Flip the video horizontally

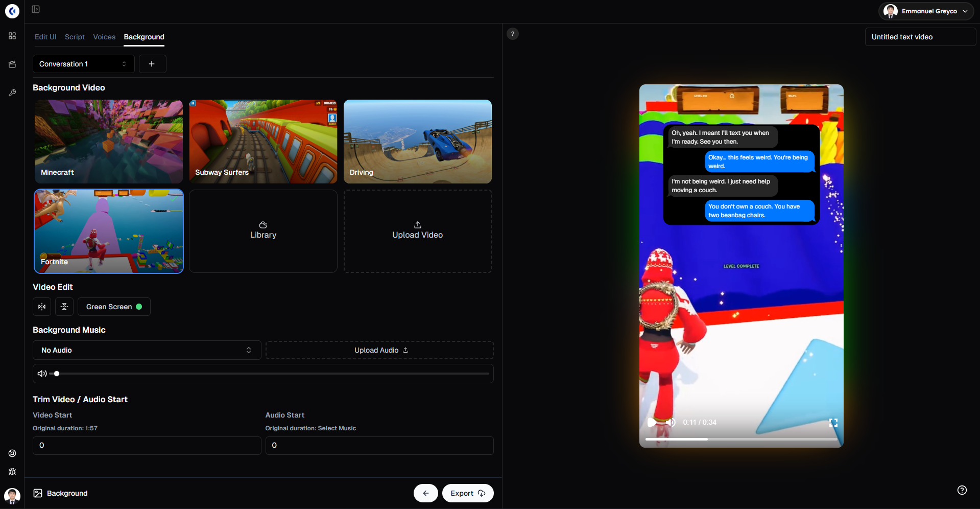[x=42, y=307]
